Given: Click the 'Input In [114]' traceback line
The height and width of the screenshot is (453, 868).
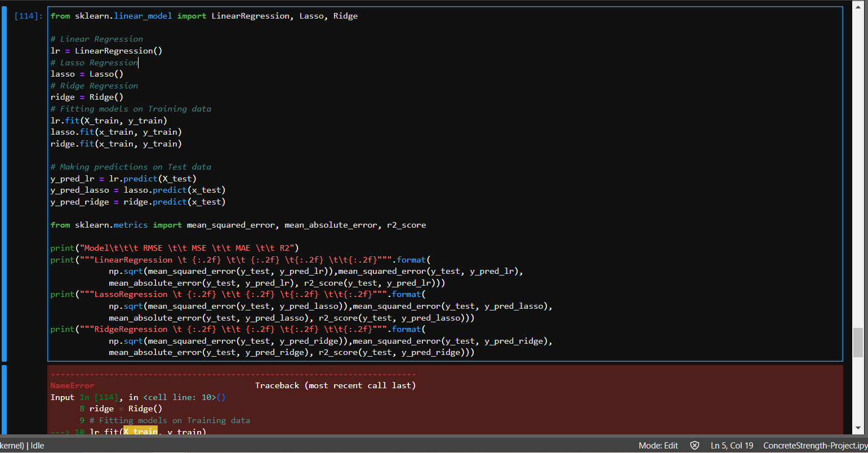Looking at the screenshot, I should [x=138, y=397].
